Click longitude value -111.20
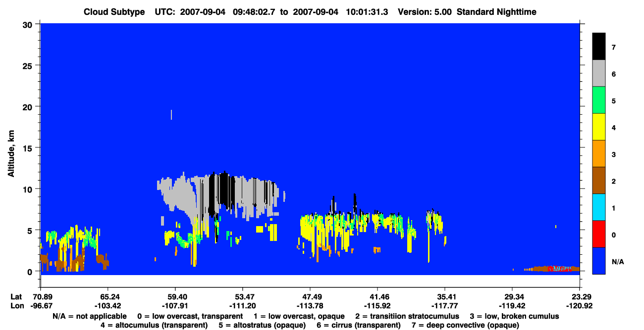This screenshot has width=644, height=330. (242, 305)
